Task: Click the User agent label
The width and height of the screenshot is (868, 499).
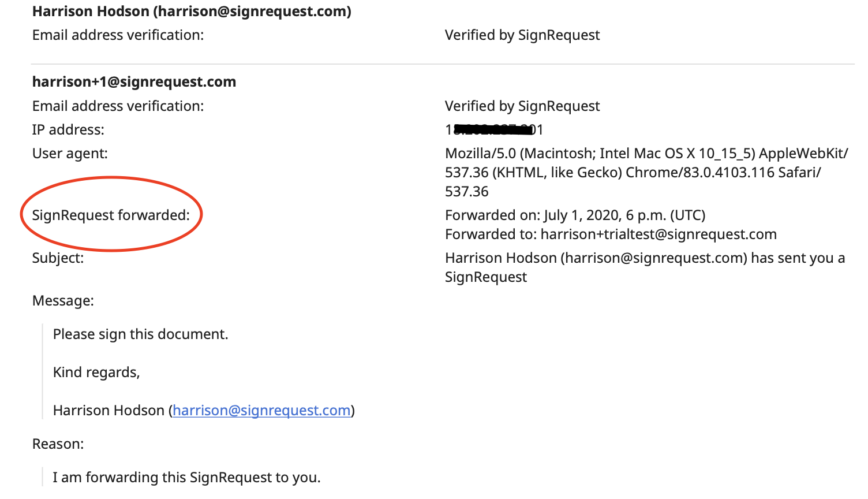Action: coord(70,154)
